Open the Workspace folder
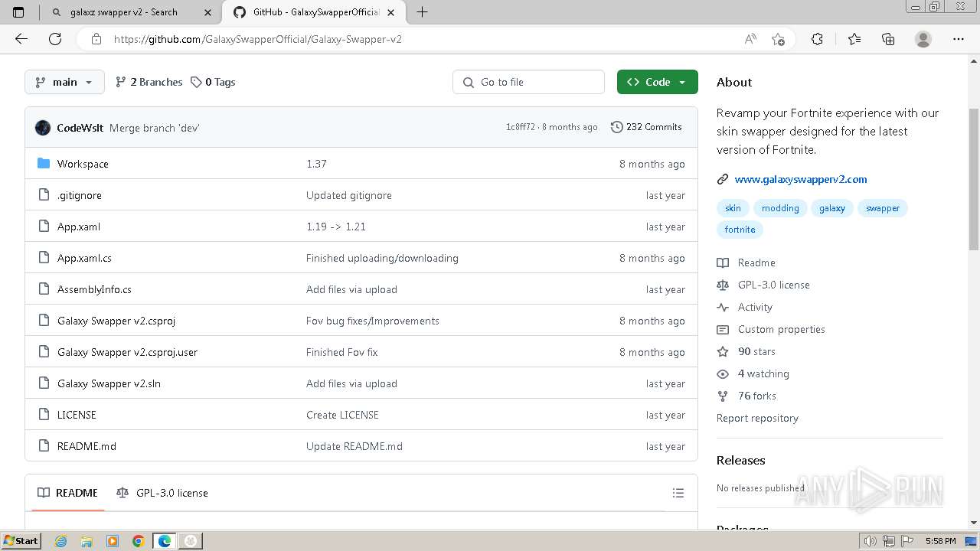The width and height of the screenshot is (980, 551). coord(83,164)
